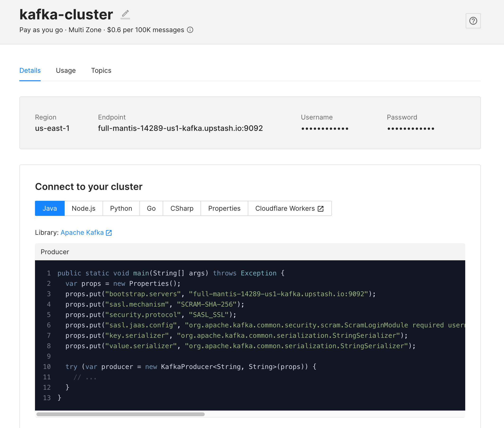Image resolution: width=504 pixels, height=428 pixels.
Task: Choose the Go language option
Action: [151, 208]
